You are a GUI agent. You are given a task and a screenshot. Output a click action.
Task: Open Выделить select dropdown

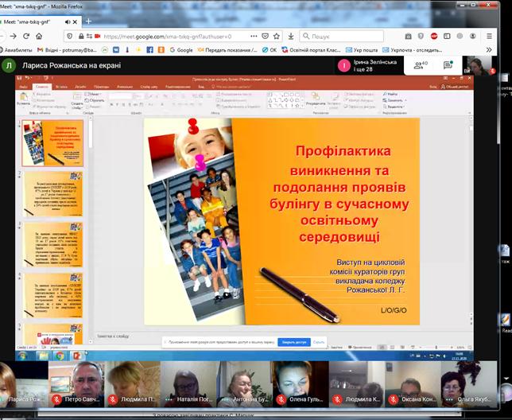[x=394, y=107]
